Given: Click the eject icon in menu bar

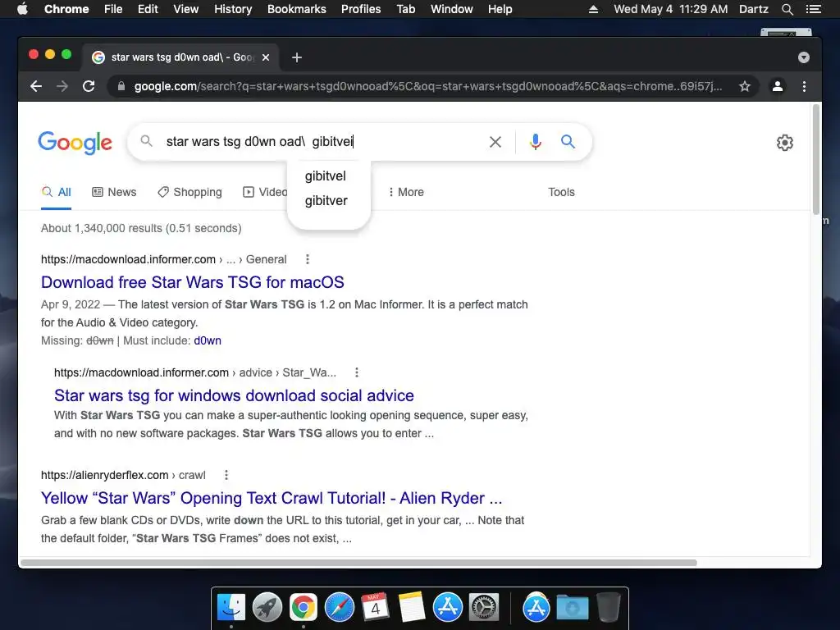Looking at the screenshot, I should pos(593,9).
